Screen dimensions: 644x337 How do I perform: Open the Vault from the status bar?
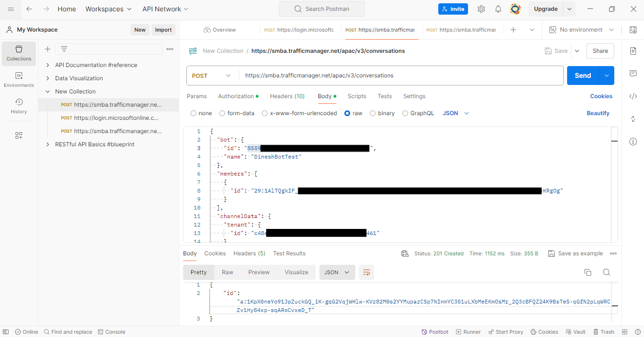[575, 331]
